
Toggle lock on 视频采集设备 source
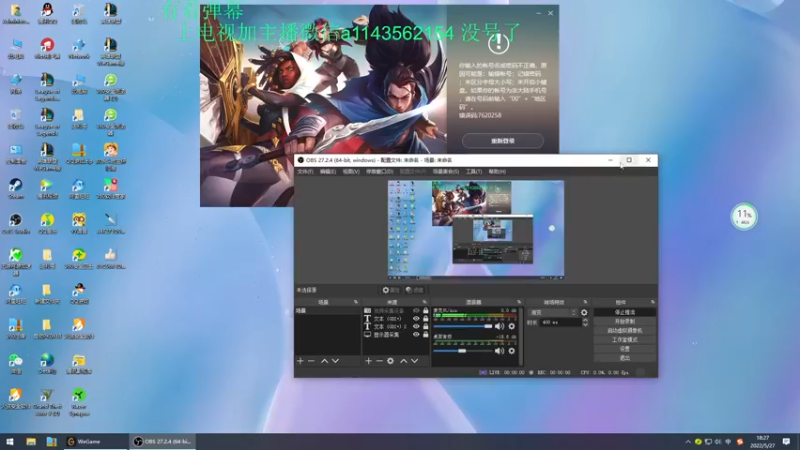(426, 310)
